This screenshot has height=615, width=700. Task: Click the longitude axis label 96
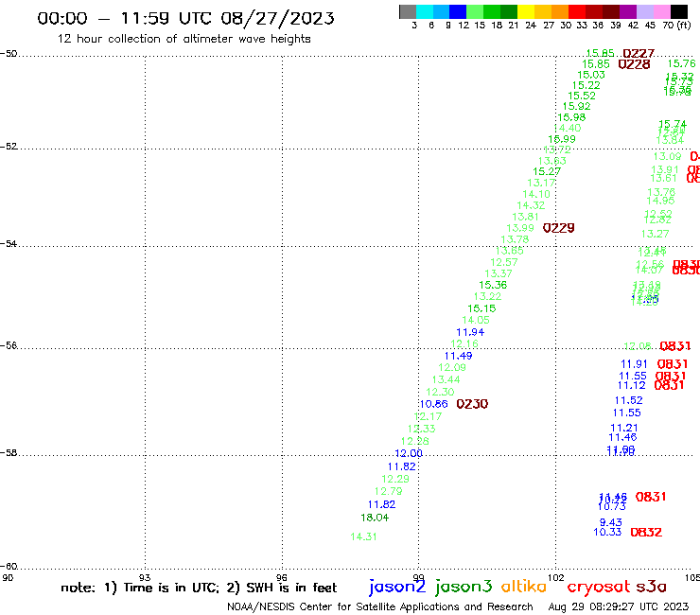(282, 578)
